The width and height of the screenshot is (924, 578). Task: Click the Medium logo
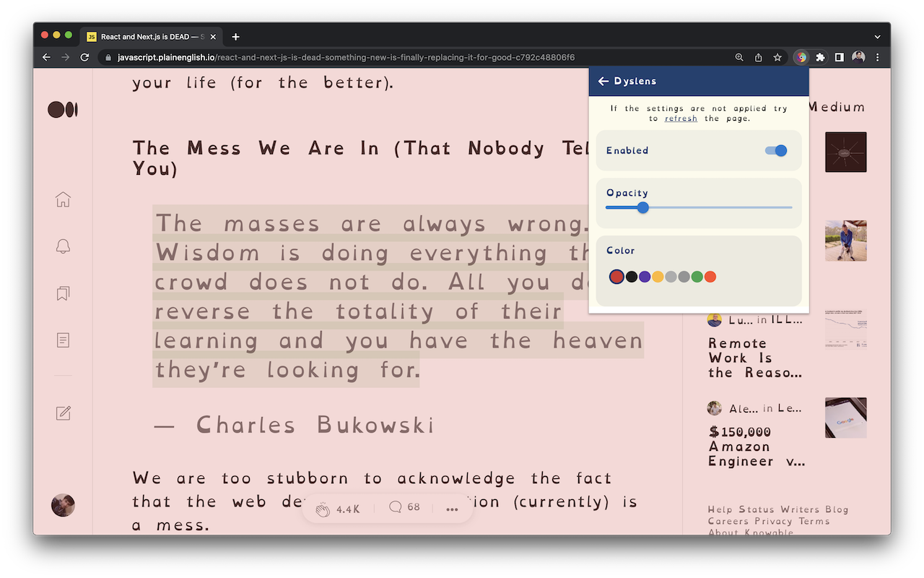point(63,110)
